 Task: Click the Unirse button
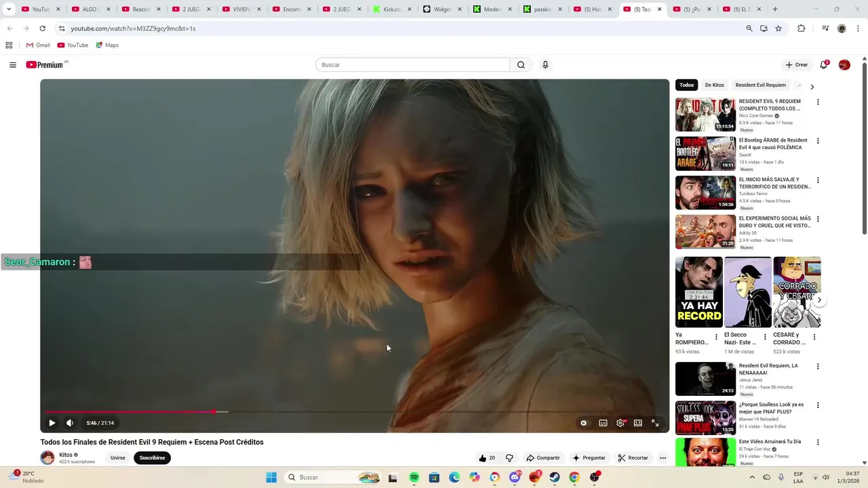coord(118,458)
